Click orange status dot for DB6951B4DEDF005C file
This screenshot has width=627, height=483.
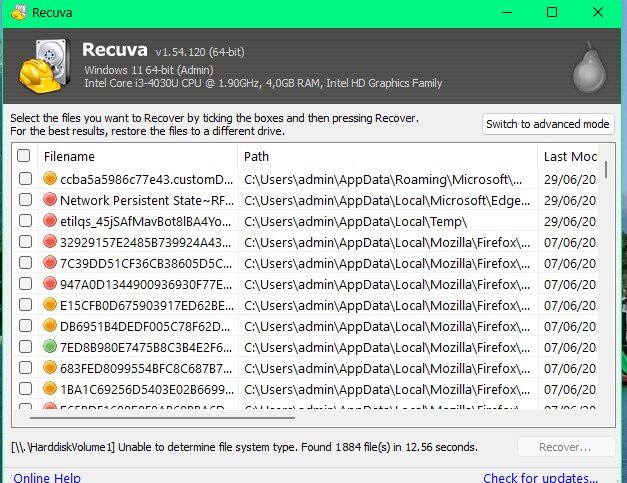50,325
